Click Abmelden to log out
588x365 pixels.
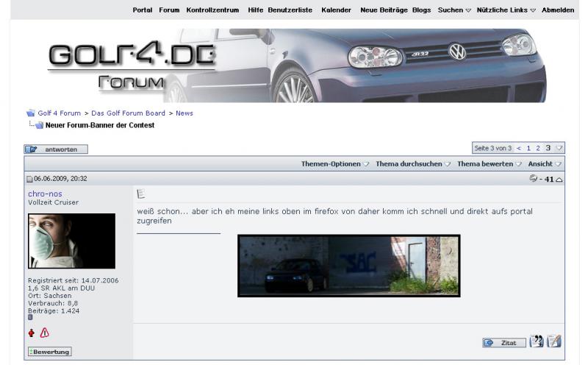point(558,10)
